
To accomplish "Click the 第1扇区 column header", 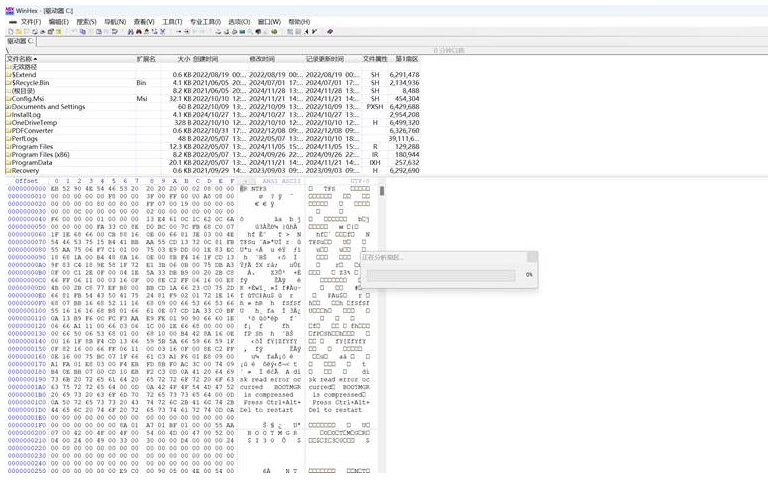I will pos(406,59).
